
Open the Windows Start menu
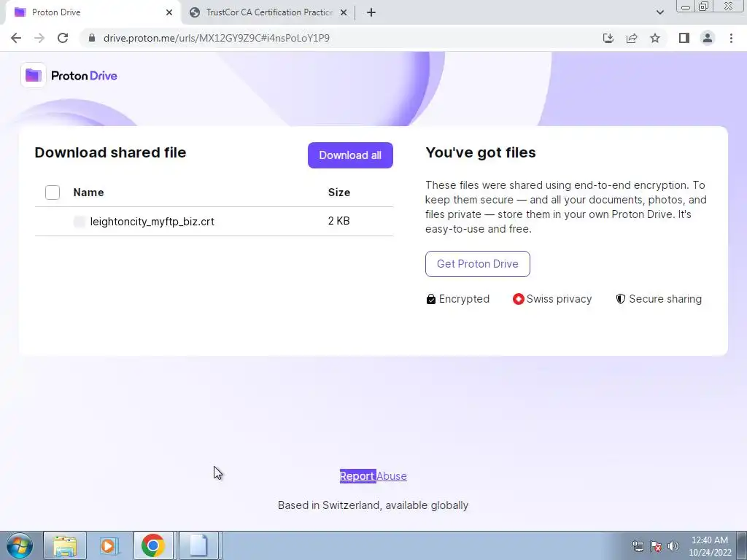20,545
